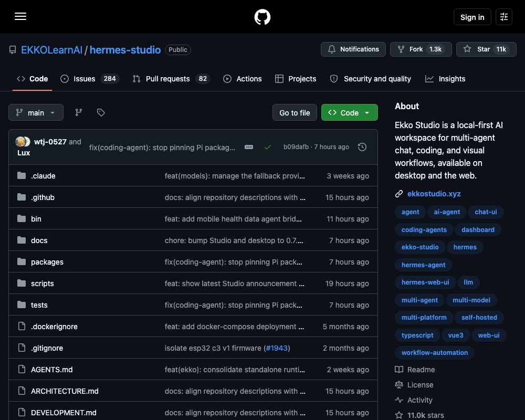Select the workflow-automation topic tag
The width and height of the screenshot is (525, 420).
[435, 352]
